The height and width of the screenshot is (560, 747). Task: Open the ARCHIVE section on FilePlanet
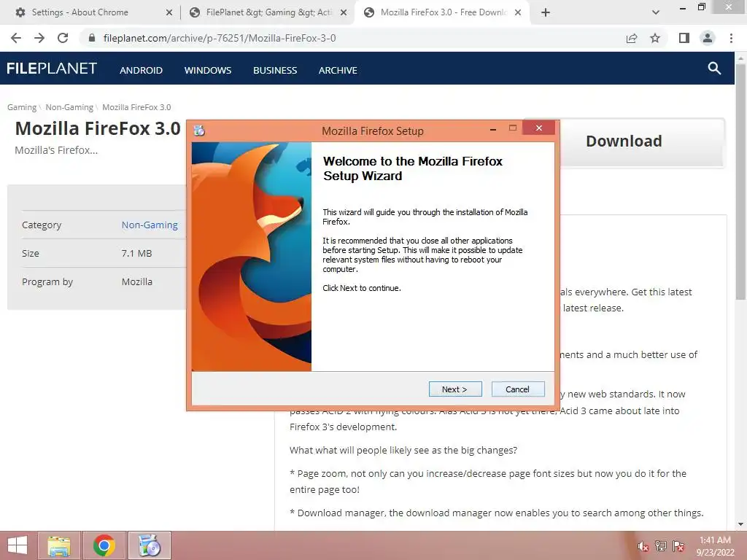click(x=338, y=70)
